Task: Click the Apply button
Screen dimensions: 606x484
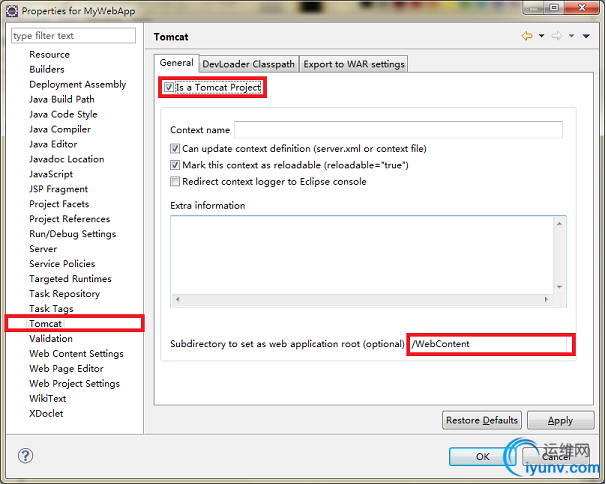Action: tap(560, 420)
